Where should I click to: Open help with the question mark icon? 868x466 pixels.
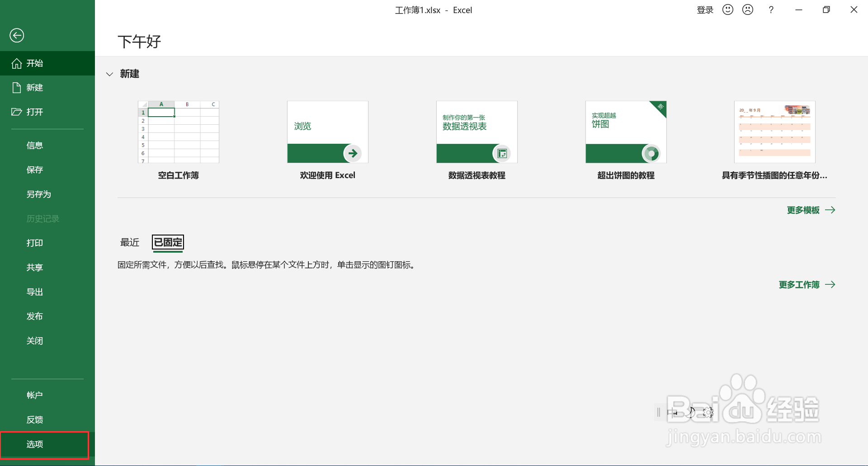(771, 10)
